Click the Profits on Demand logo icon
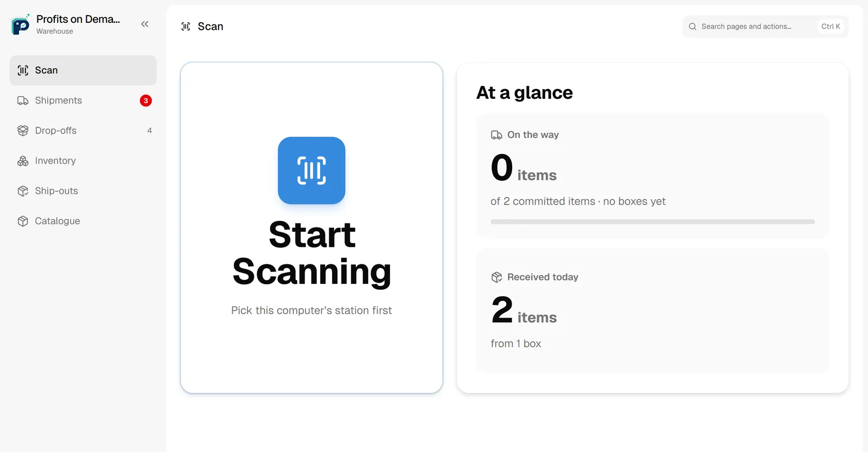The image size is (868, 452). pos(21,24)
